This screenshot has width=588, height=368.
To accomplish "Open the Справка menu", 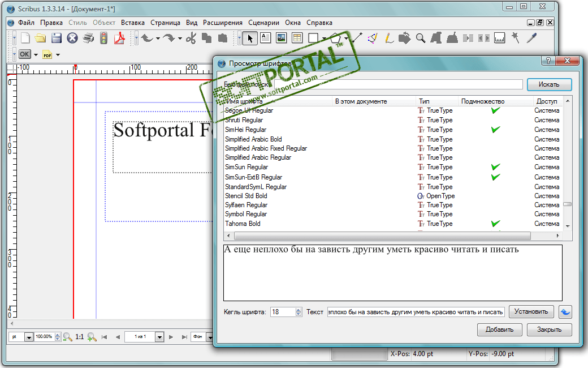I will (319, 23).
